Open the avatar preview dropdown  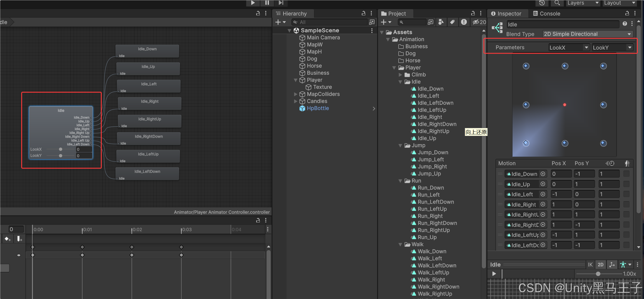click(626, 265)
